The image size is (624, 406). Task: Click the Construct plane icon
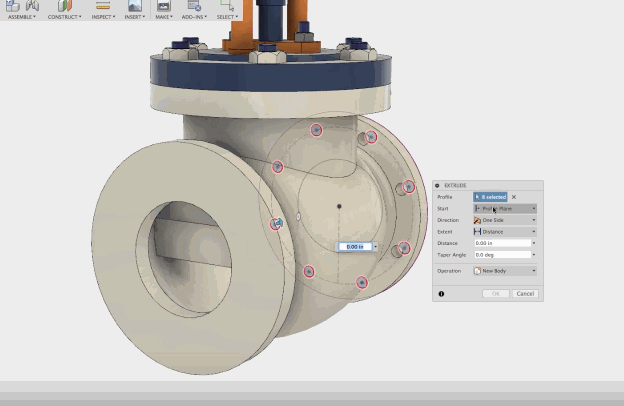tap(65, 5)
